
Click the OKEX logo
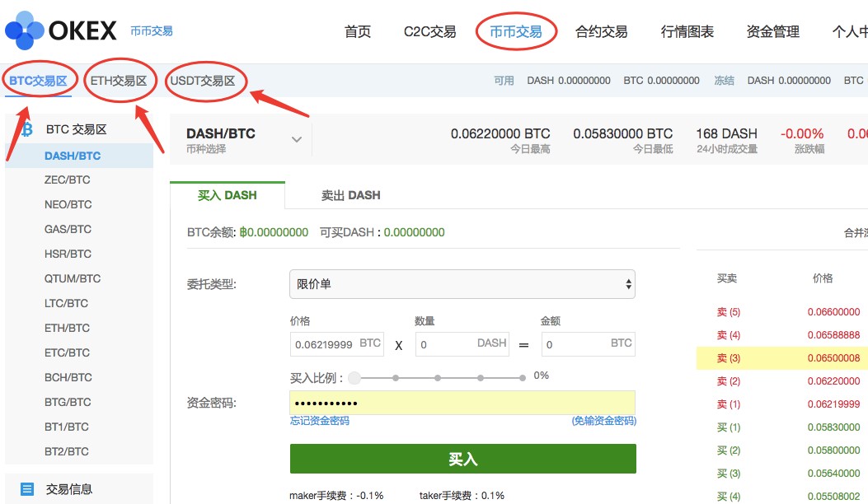(x=61, y=30)
